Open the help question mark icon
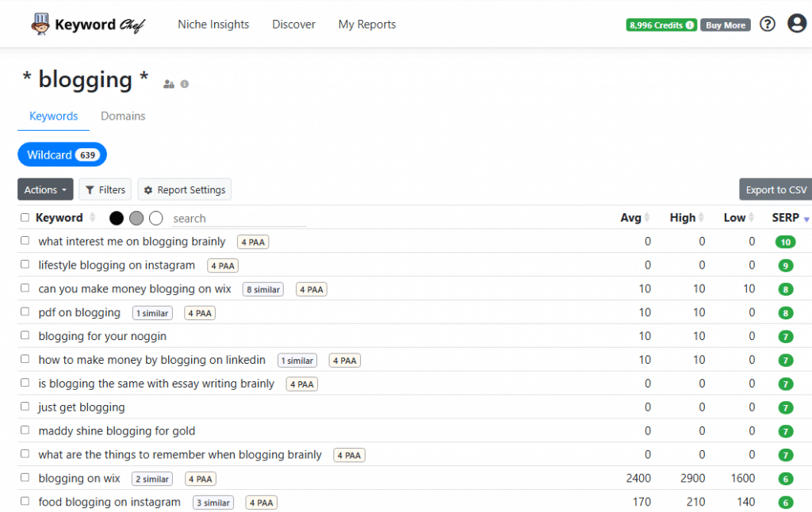This screenshot has width=812, height=512. point(767,24)
